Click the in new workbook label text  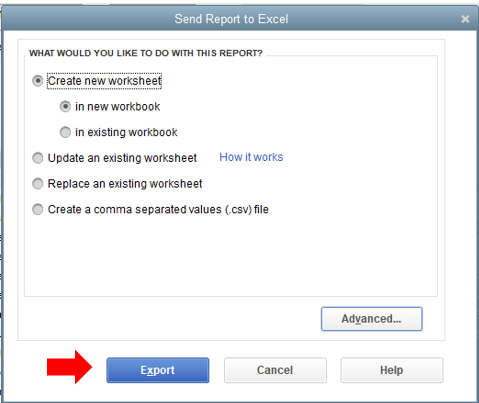coord(117,107)
